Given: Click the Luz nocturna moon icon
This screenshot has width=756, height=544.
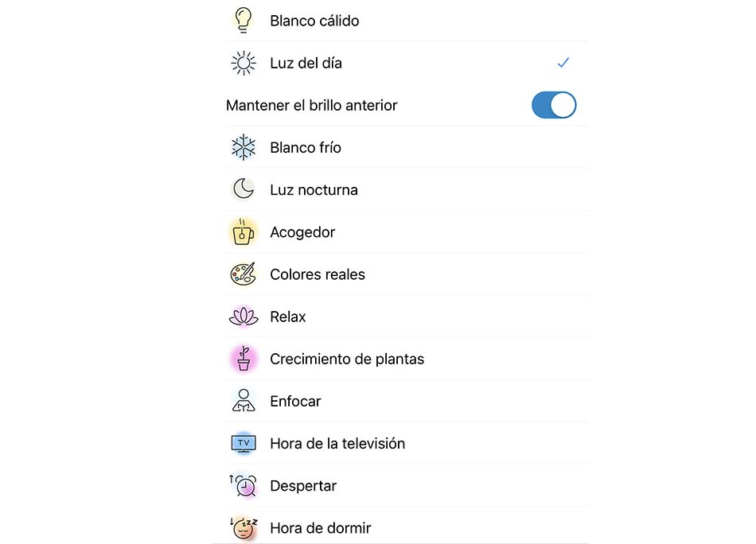Looking at the screenshot, I should tap(244, 188).
